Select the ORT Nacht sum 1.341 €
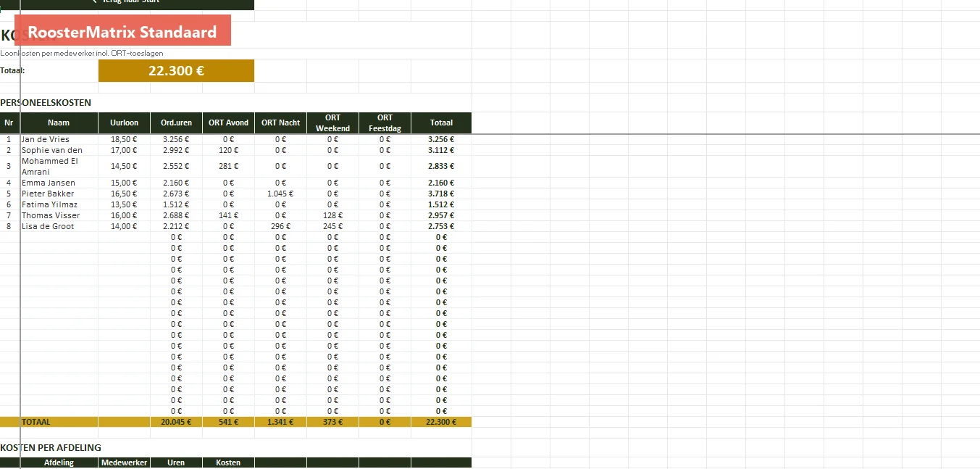980x469 pixels. [x=280, y=422]
